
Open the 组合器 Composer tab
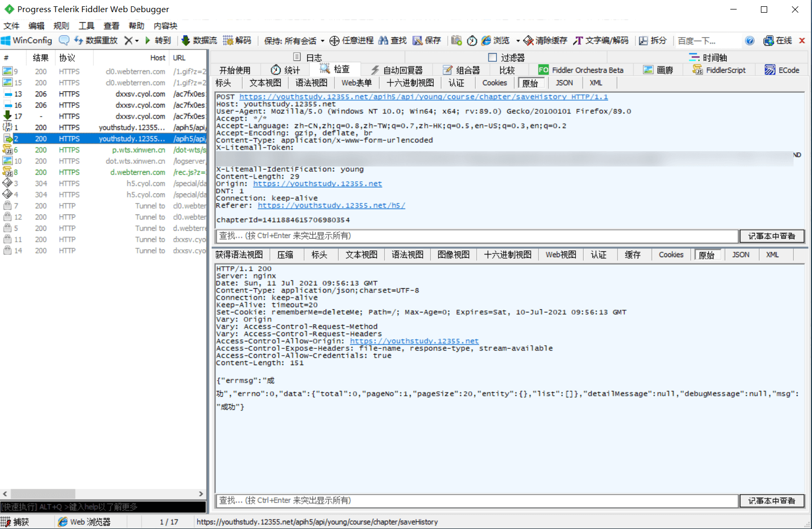(462, 70)
